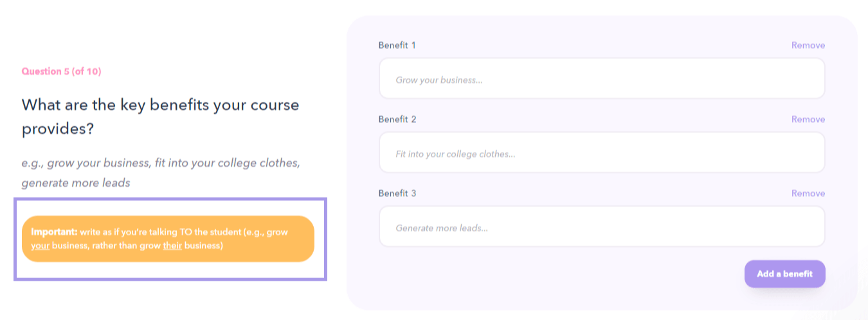
Task: Delete Benefit 3 using its Remove link
Action: pos(808,193)
